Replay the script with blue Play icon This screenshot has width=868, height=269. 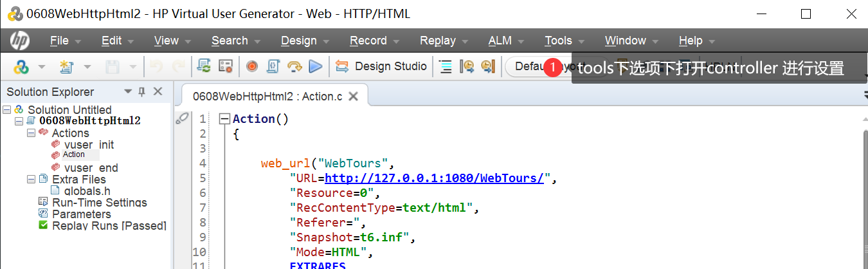315,66
